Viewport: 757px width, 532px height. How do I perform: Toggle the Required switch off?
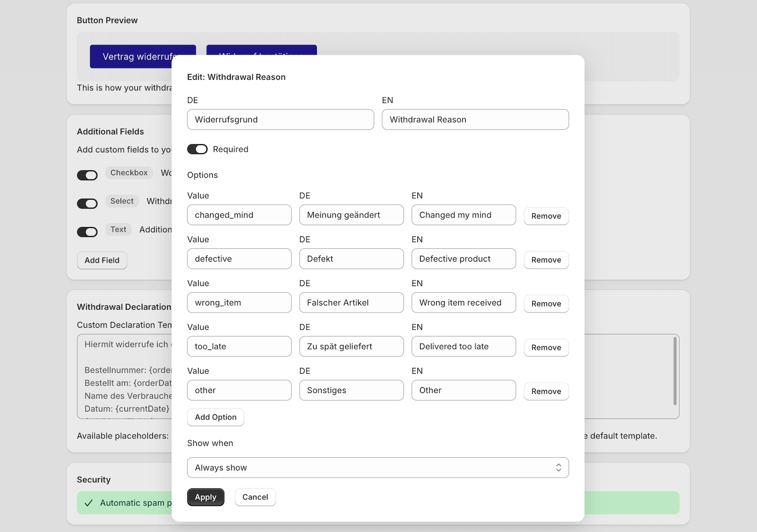click(197, 149)
